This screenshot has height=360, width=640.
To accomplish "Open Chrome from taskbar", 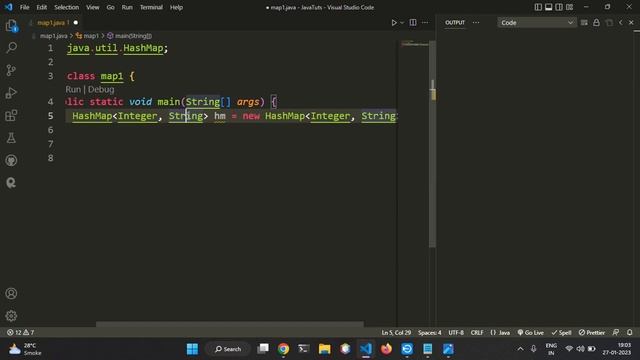I will pyautogui.click(x=283, y=349).
